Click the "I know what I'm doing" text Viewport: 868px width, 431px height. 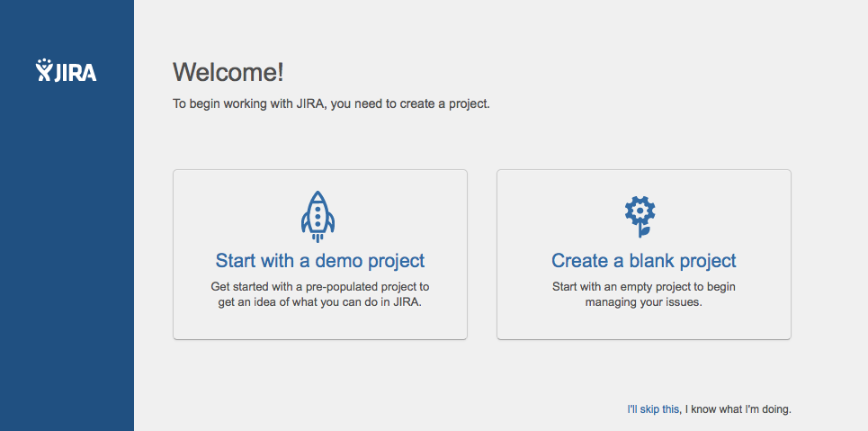click(x=738, y=409)
